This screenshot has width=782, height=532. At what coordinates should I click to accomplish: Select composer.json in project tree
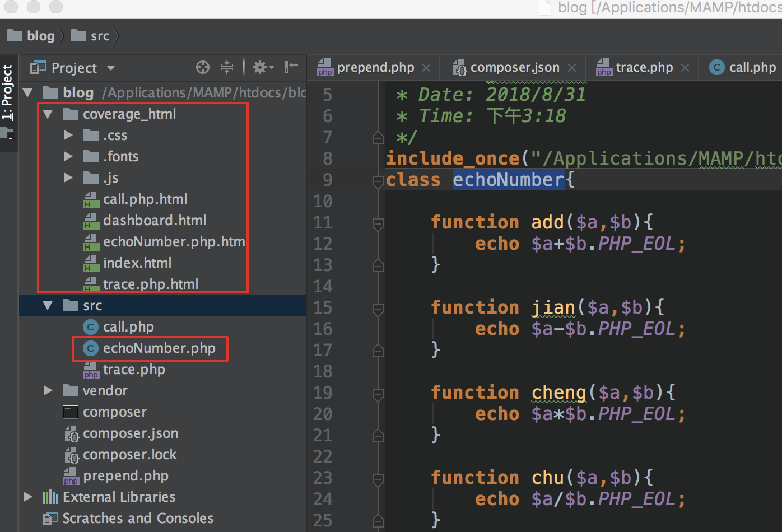(131, 433)
